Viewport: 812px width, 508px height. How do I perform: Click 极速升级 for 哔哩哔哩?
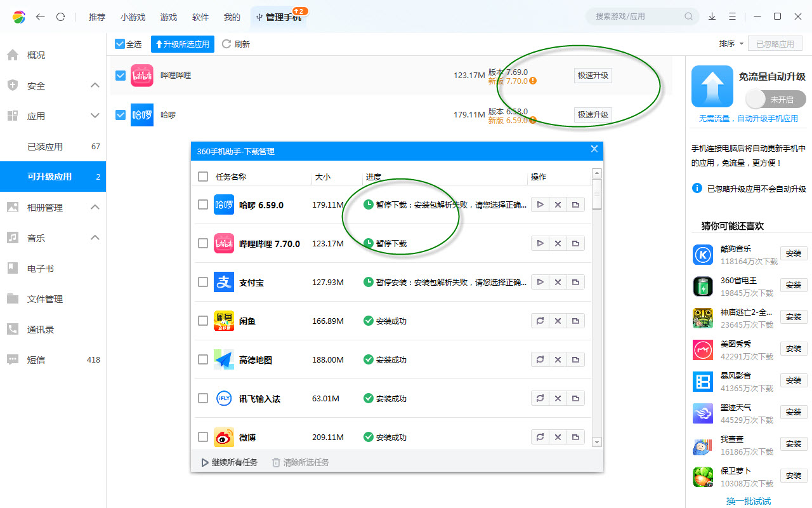pos(593,76)
